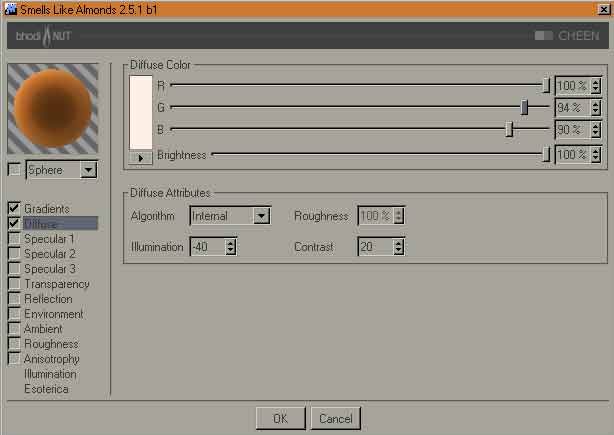Click the Cancel button
614x435 pixels.
pyautogui.click(x=335, y=418)
